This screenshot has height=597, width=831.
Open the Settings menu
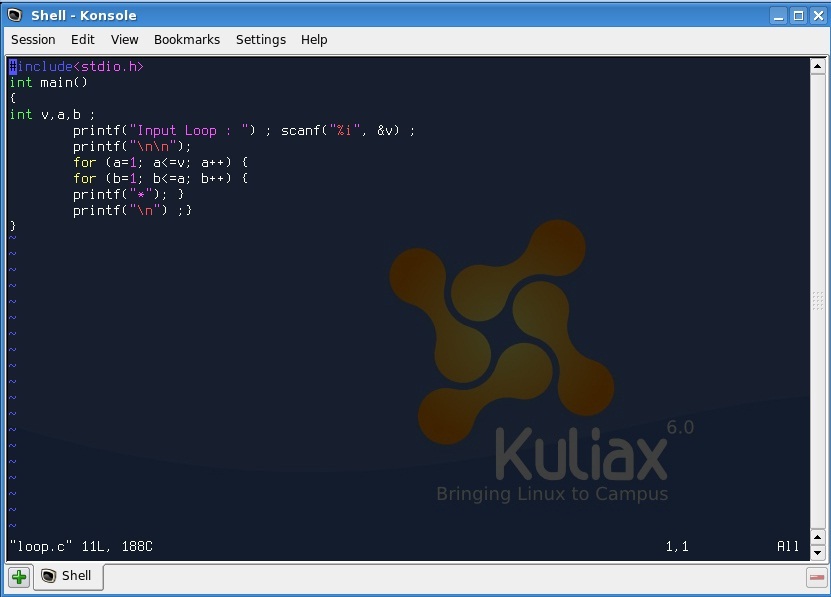click(x=261, y=40)
